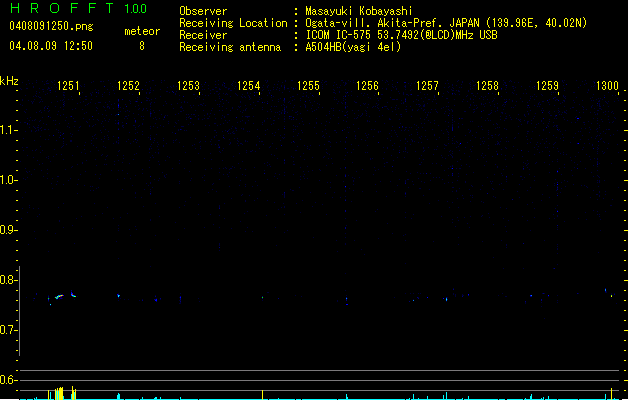The height and width of the screenshot is (400, 629).
Task: Click the 1254 time axis marker
Action: tap(248, 86)
